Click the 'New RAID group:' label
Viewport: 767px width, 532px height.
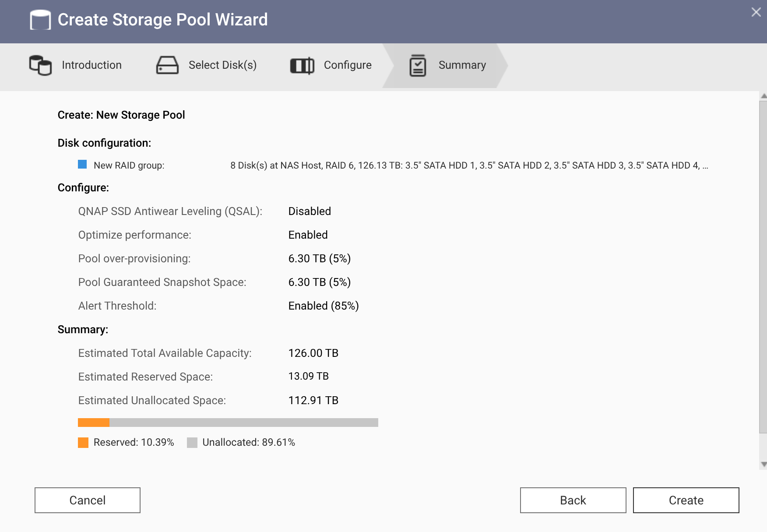129,166
